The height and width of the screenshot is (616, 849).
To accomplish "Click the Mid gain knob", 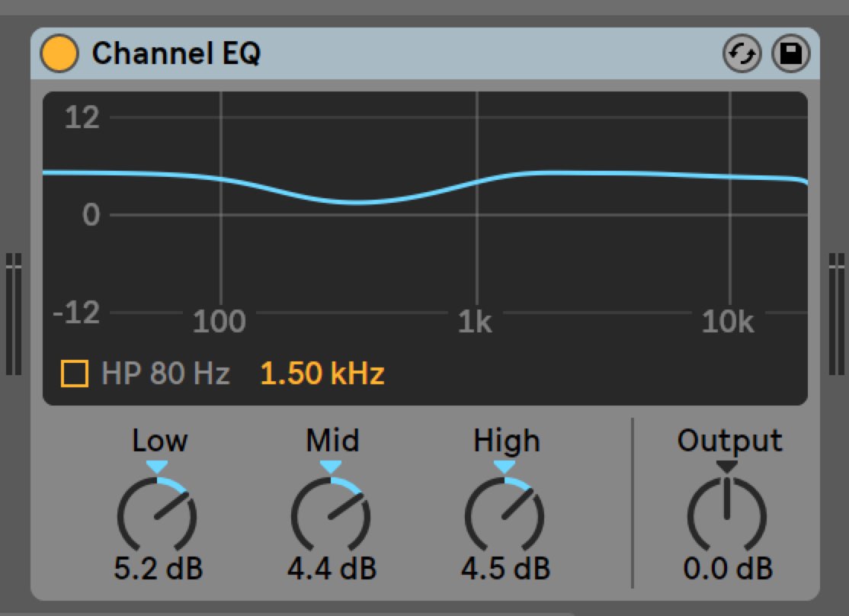I will tap(331, 515).
